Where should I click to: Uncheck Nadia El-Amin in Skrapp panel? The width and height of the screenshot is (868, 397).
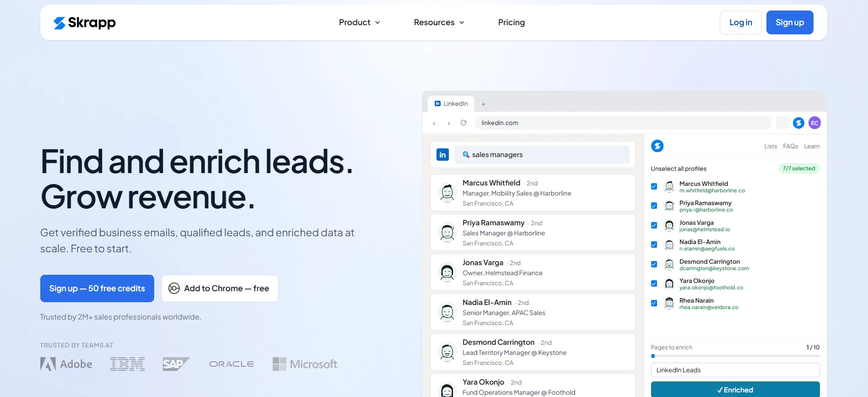654,245
